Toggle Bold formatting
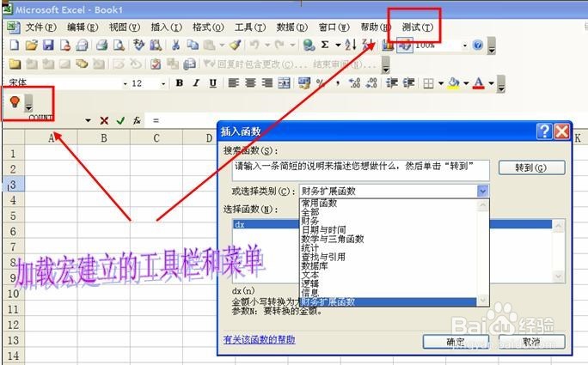This screenshot has height=365, width=588. click(x=180, y=82)
